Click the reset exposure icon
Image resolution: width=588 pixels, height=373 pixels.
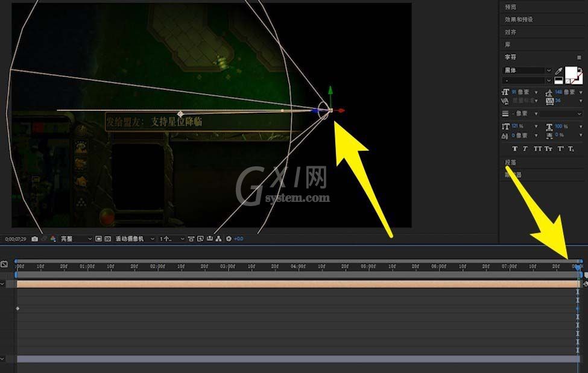tap(229, 239)
